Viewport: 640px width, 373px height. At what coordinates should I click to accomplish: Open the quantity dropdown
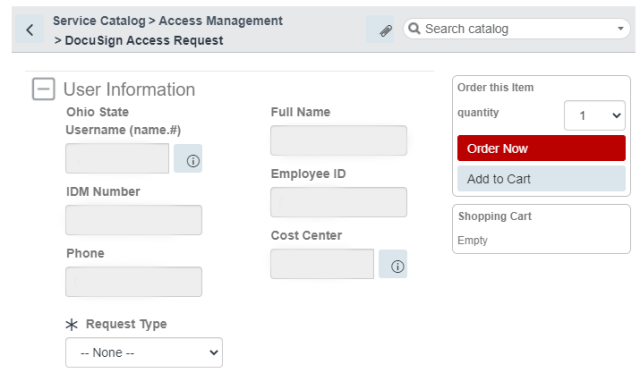(595, 115)
